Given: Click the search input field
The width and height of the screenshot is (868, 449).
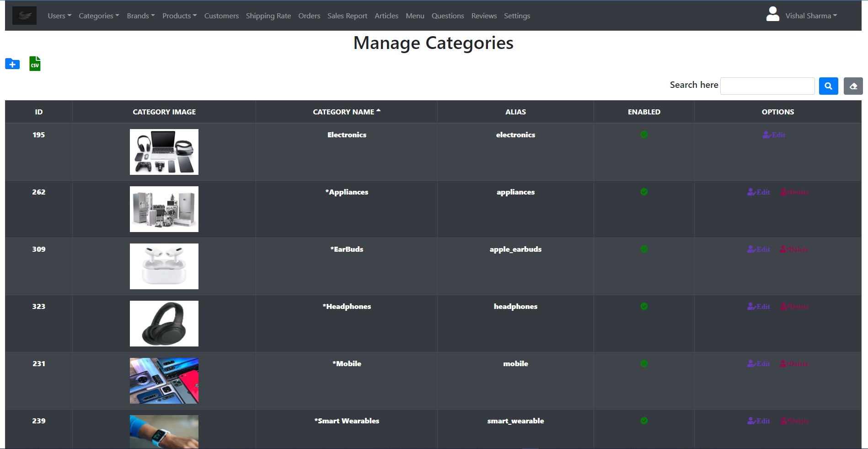Looking at the screenshot, I should pyautogui.click(x=767, y=86).
